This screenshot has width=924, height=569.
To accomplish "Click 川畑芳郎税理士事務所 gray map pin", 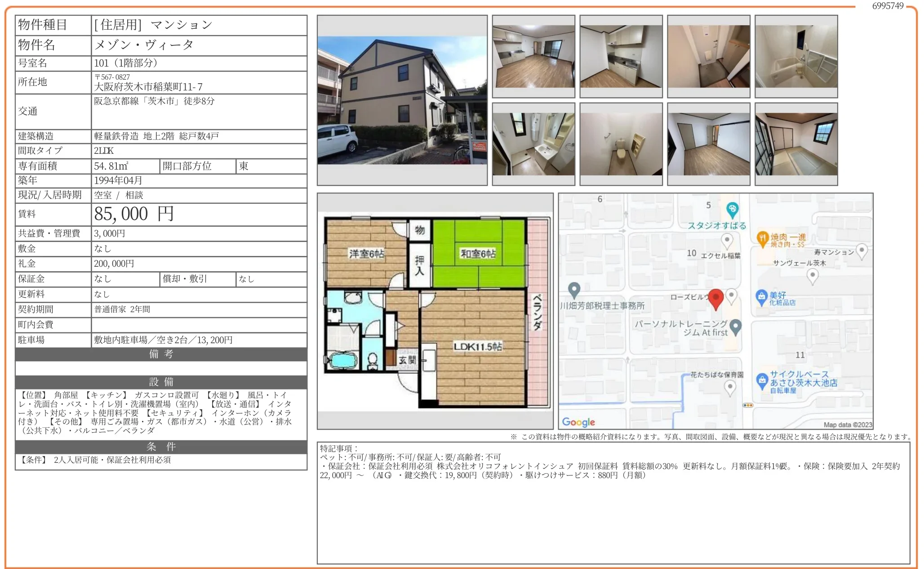I will point(574,289).
